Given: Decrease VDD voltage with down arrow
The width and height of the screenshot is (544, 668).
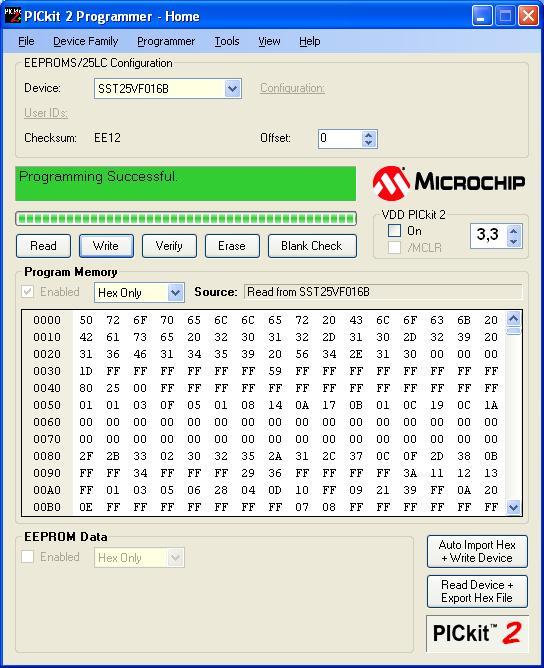Looking at the screenshot, I should tap(513, 242).
